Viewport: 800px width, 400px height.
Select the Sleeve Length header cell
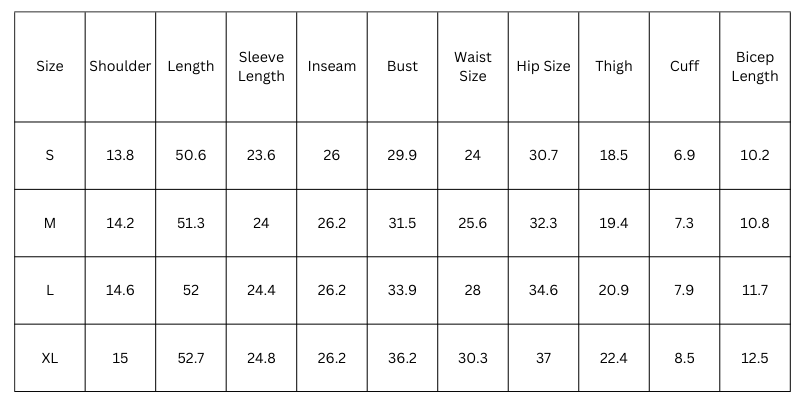[x=261, y=66]
